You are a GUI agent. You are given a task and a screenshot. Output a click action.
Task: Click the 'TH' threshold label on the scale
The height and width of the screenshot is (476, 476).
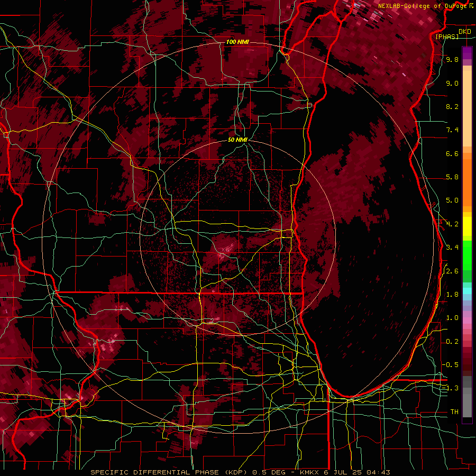tap(454, 412)
